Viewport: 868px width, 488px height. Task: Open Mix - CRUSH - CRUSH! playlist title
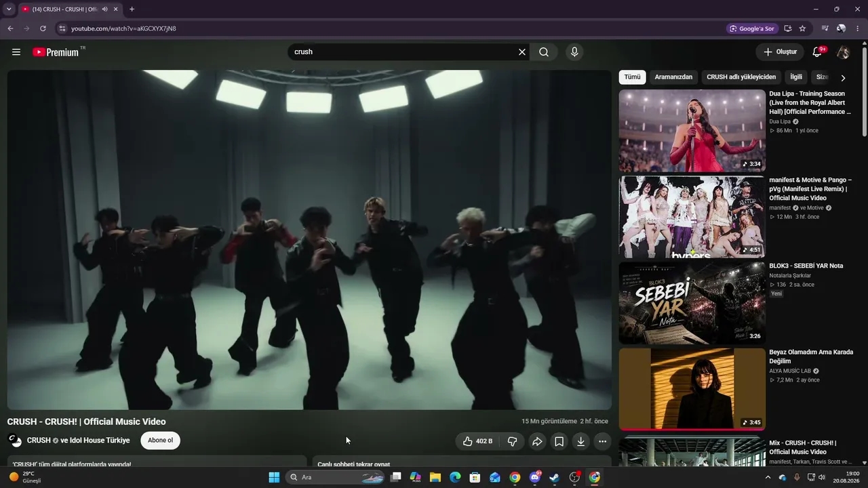[803, 447]
